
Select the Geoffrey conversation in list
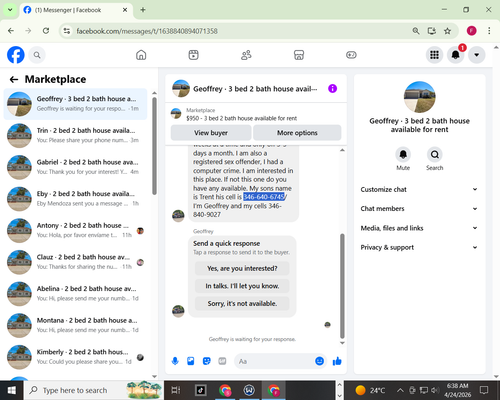click(x=76, y=104)
